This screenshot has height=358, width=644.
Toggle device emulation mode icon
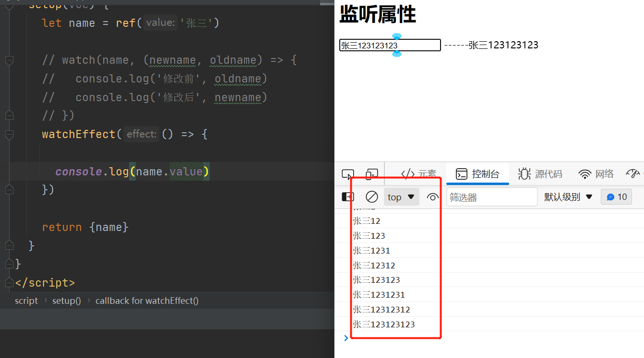372,174
